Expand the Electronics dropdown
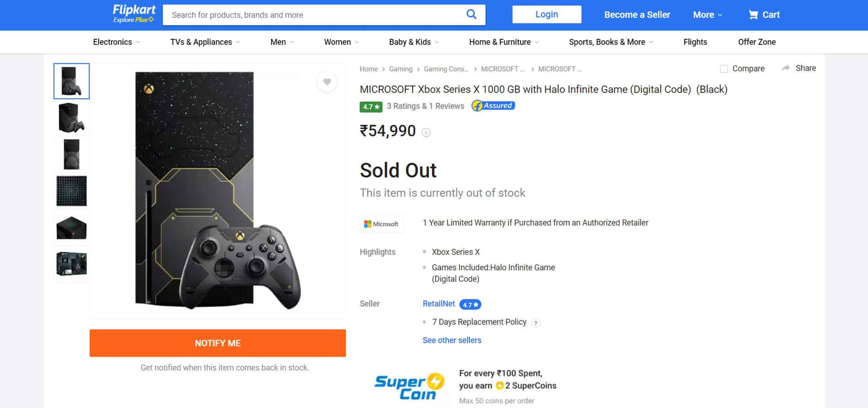Image resolution: width=868 pixels, height=408 pixels. (x=116, y=42)
